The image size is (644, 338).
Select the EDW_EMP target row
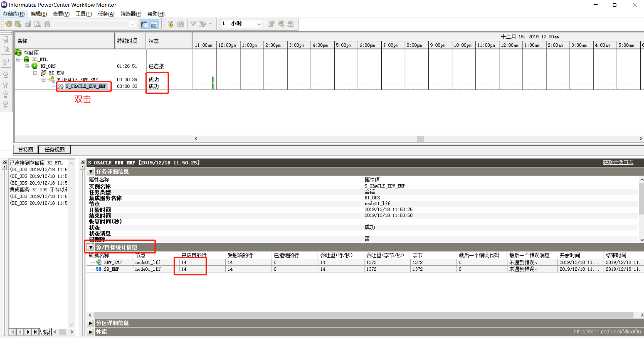click(x=365, y=262)
